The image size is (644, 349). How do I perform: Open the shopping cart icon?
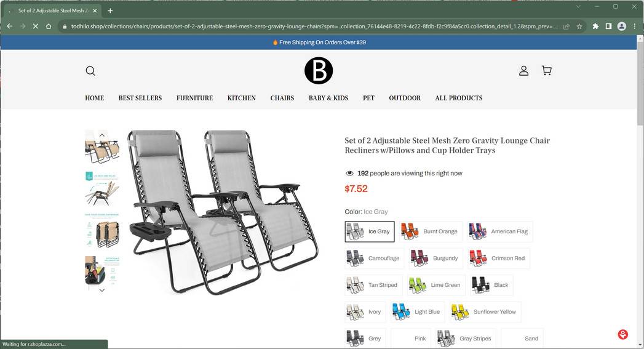pos(547,70)
